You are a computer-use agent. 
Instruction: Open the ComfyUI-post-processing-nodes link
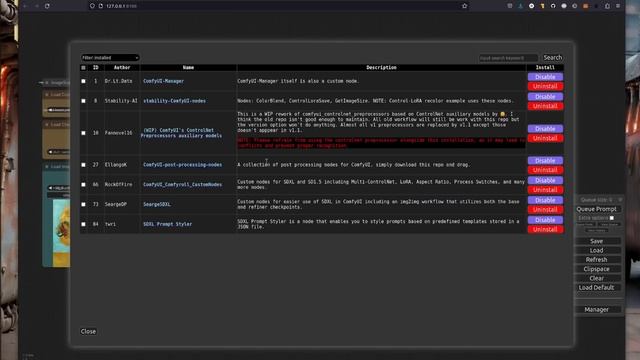(182, 165)
